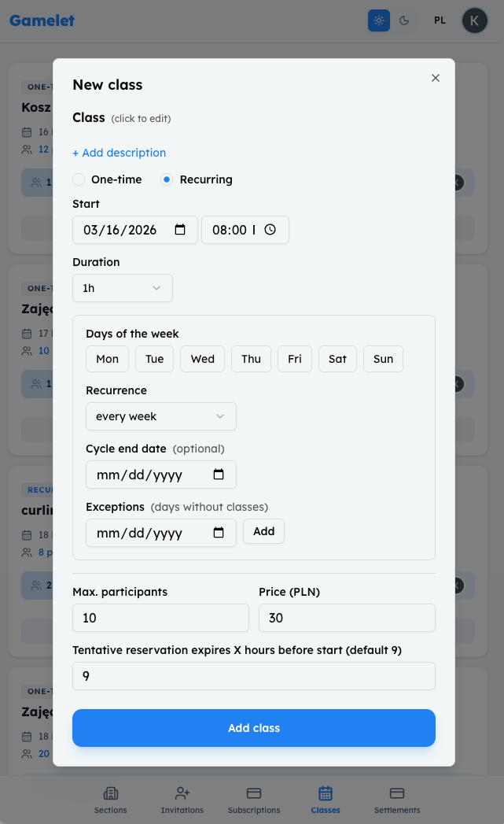Open the account menu via K avatar
The image size is (504, 824).
click(474, 20)
